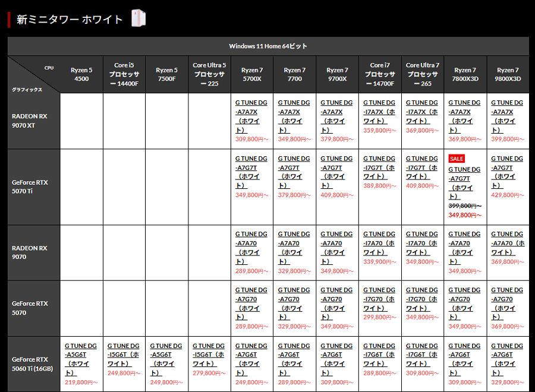535x392 pixels.
Task: Click the red SALE badge
Action: point(457,159)
